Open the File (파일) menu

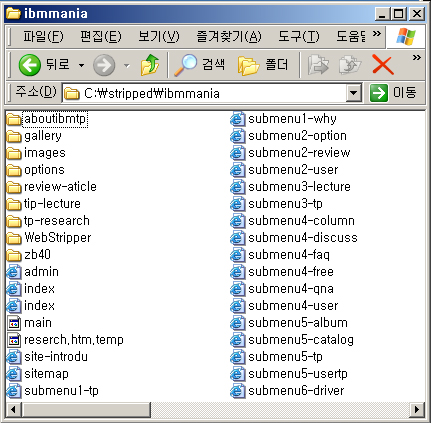43,36
